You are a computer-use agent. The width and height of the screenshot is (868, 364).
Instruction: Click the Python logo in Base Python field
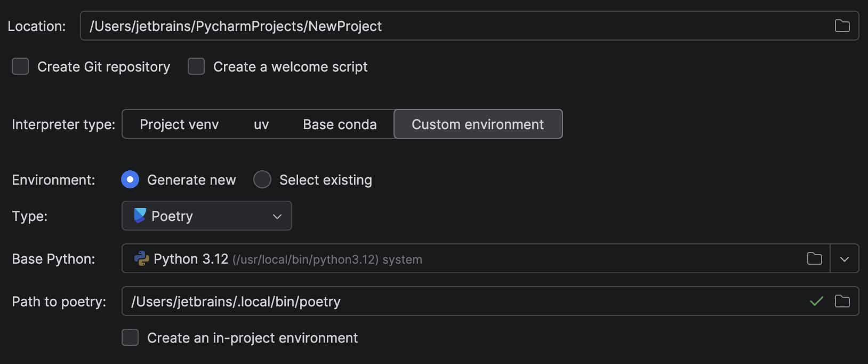click(142, 259)
